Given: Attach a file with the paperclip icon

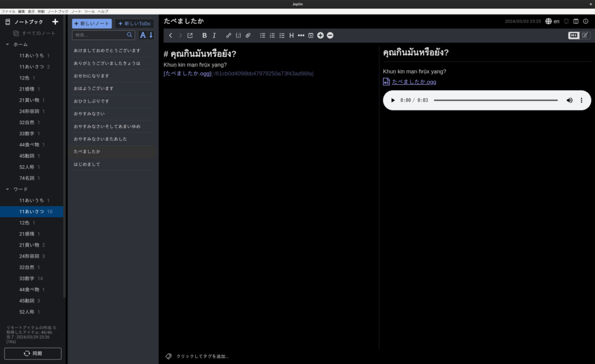Looking at the screenshot, I should click(248, 35).
